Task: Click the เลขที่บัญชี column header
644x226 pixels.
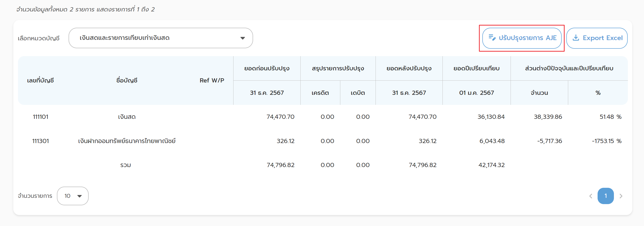Action: [x=41, y=80]
